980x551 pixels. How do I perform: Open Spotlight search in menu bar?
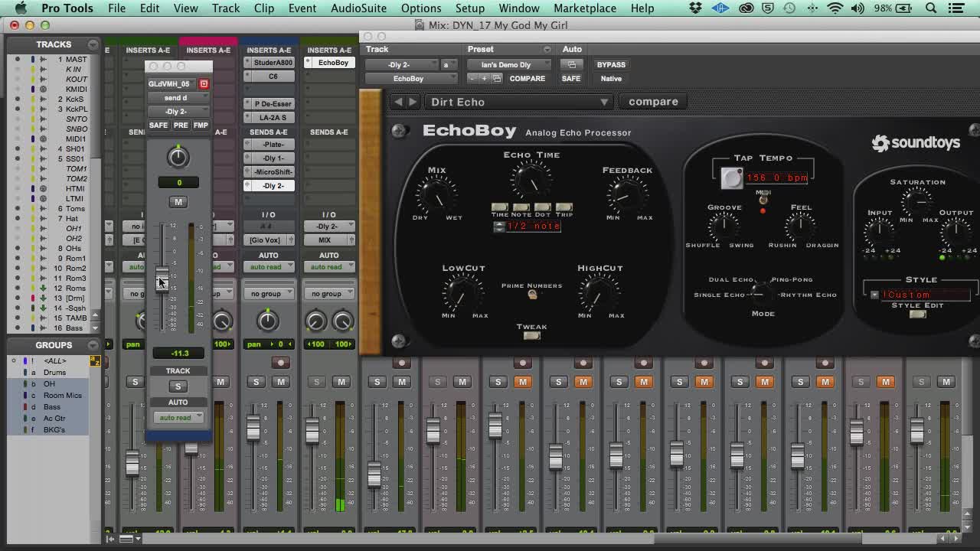click(x=932, y=8)
